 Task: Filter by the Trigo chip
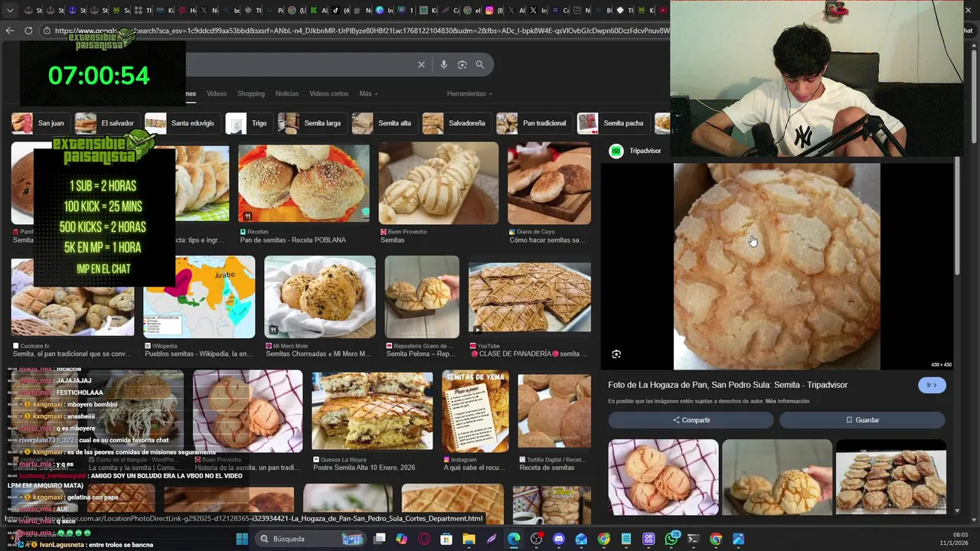(x=249, y=123)
